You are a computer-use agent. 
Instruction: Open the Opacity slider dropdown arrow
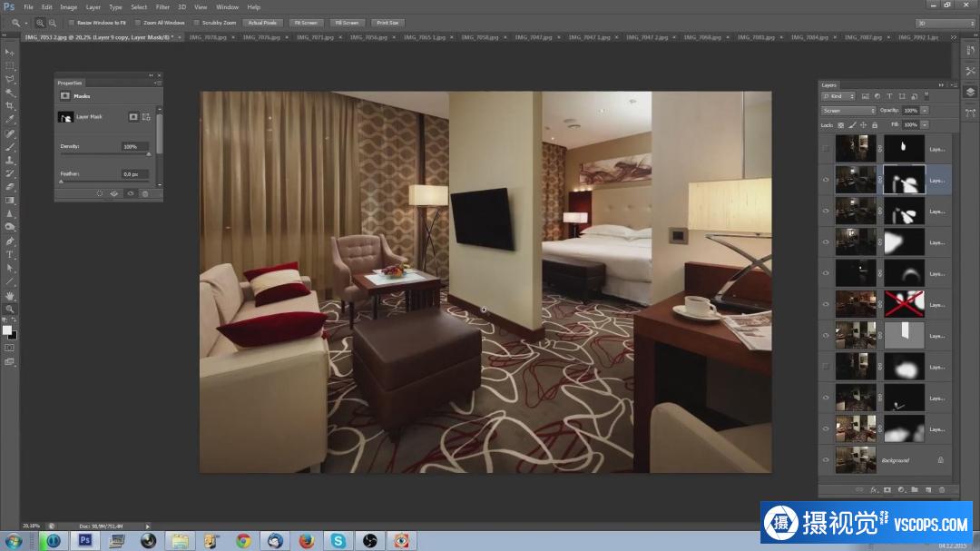[925, 111]
